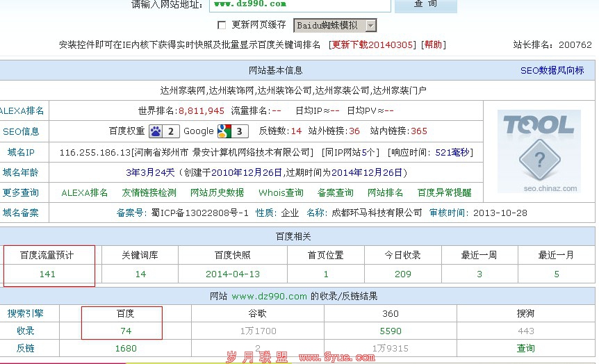Click 360 反链 value 1万9315
This screenshot has width=599, height=364.
391,349
